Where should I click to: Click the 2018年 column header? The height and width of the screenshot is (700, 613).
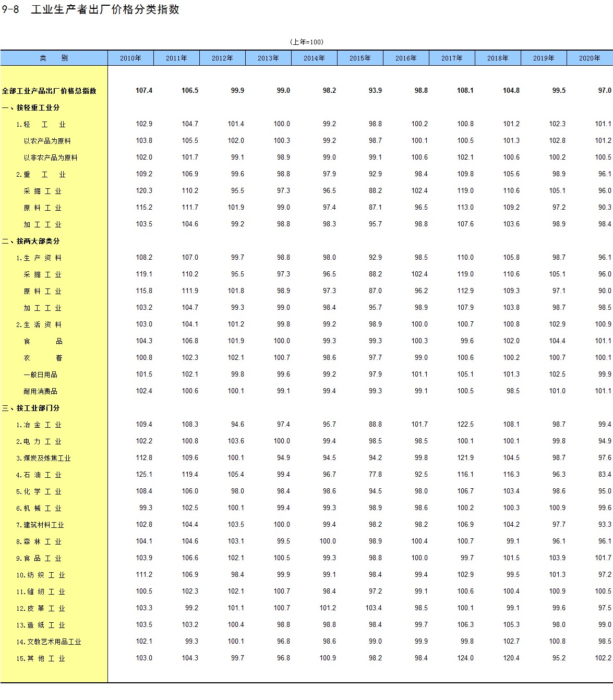[498, 58]
